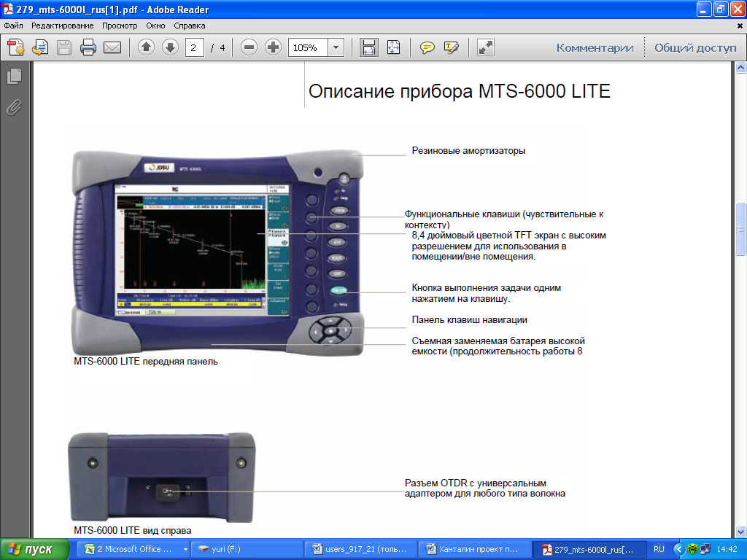Go to previous page with up arrow
The image size is (747, 560).
click(x=146, y=47)
